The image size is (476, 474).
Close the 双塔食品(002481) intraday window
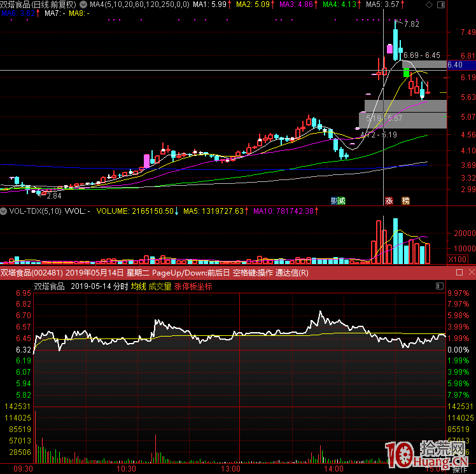472,272
